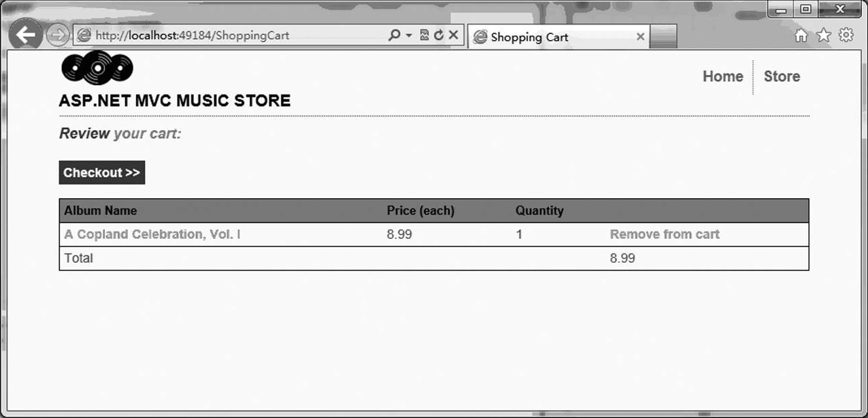Click the Review your cart heading
Image resolution: width=868 pixels, height=418 pixels.
point(120,133)
